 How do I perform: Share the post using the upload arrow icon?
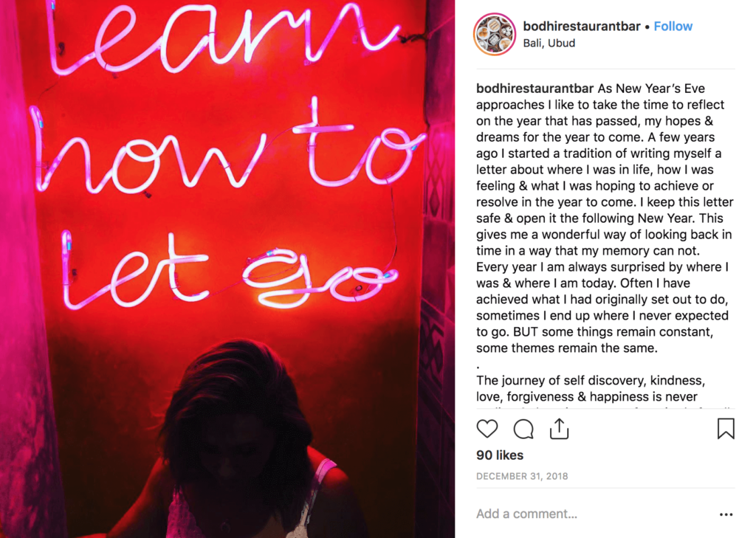(x=560, y=429)
